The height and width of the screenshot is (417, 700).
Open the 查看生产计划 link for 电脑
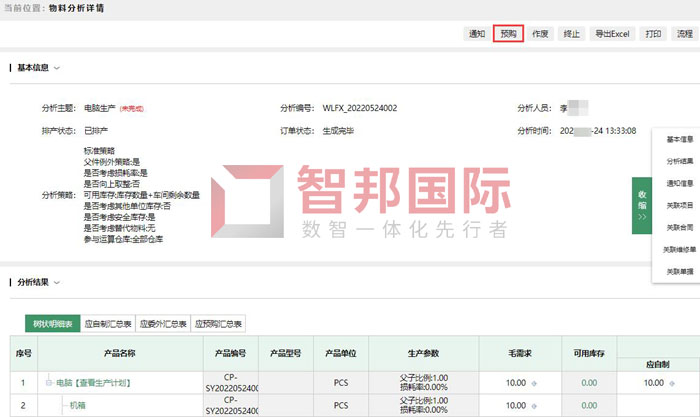[x=104, y=382]
